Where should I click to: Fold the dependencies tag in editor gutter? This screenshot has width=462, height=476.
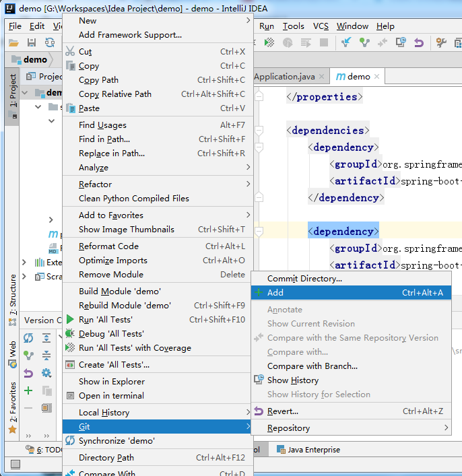tap(259, 131)
